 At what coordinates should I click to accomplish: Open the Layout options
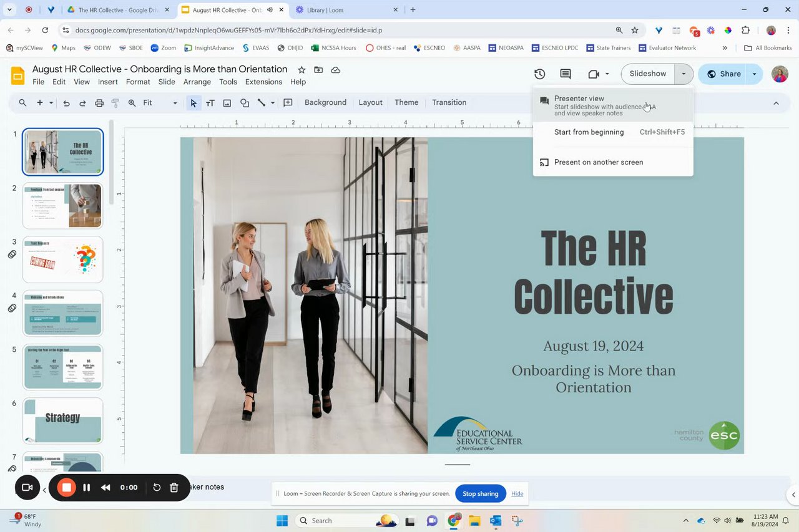[370, 102]
